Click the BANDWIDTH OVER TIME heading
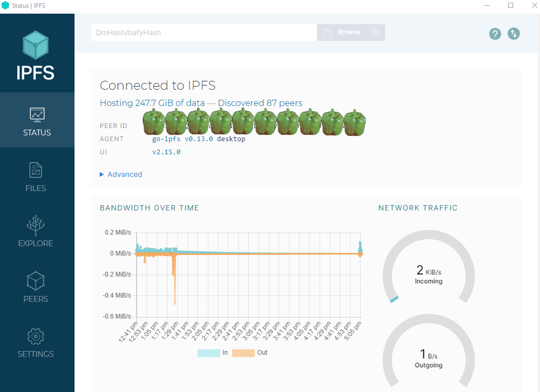 coord(150,208)
